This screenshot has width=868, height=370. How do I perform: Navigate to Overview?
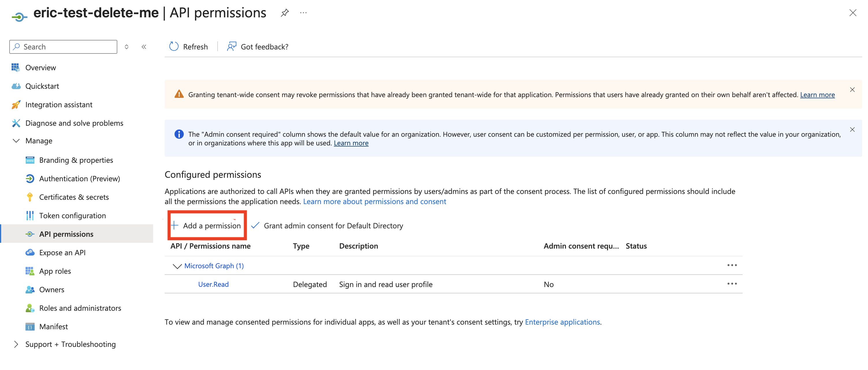tap(40, 67)
